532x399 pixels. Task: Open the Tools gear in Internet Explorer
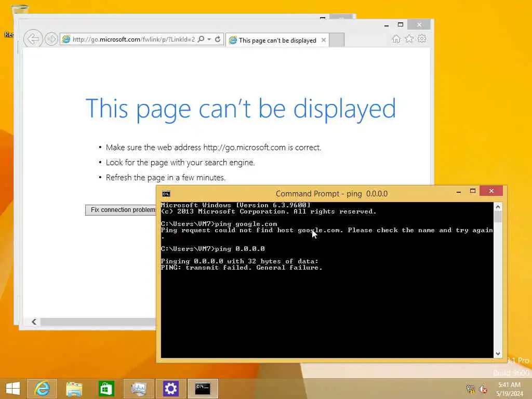(x=422, y=38)
